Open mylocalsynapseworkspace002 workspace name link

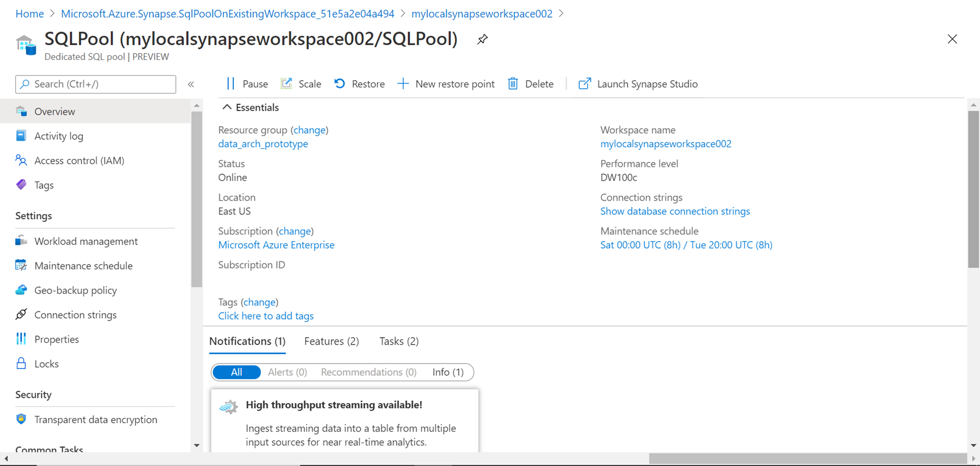pyautogui.click(x=666, y=144)
